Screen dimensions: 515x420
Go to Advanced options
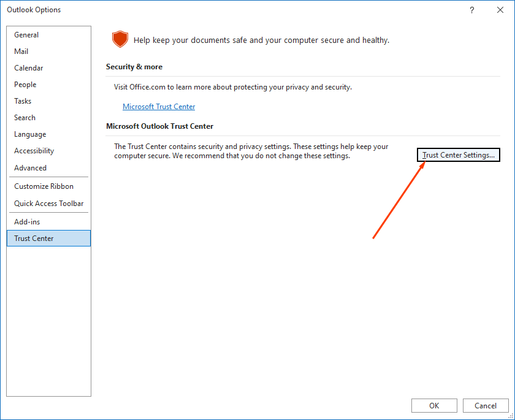[x=30, y=167]
